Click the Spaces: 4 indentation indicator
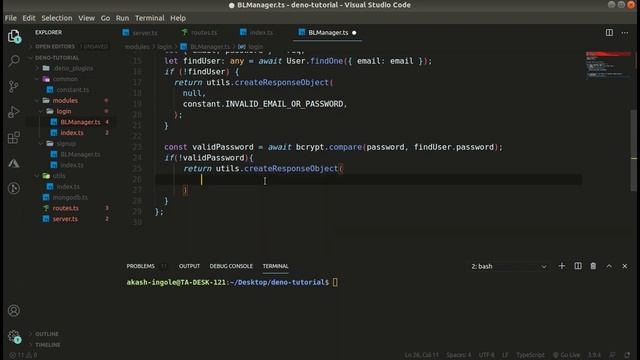This screenshot has width=640, height=360. (459, 355)
